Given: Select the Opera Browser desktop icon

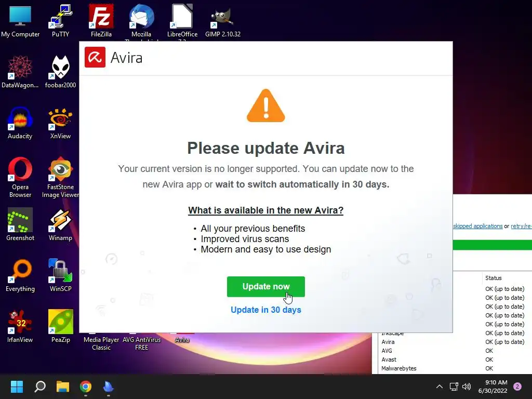Looking at the screenshot, I should [x=20, y=177].
